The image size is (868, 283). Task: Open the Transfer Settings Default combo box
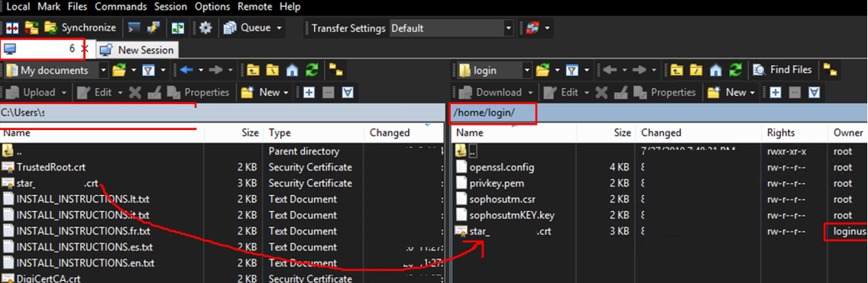click(x=452, y=28)
